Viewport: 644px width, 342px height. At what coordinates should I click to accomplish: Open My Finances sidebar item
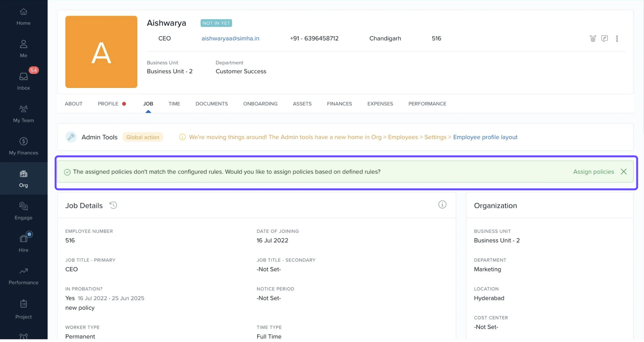(23, 146)
